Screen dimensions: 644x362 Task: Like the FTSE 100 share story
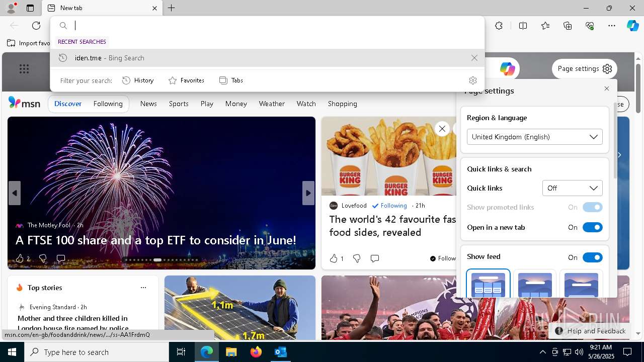tap(20, 258)
